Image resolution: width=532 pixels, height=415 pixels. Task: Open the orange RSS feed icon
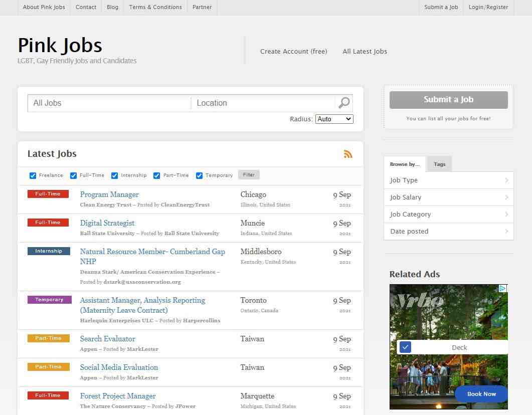[x=348, y=154]
